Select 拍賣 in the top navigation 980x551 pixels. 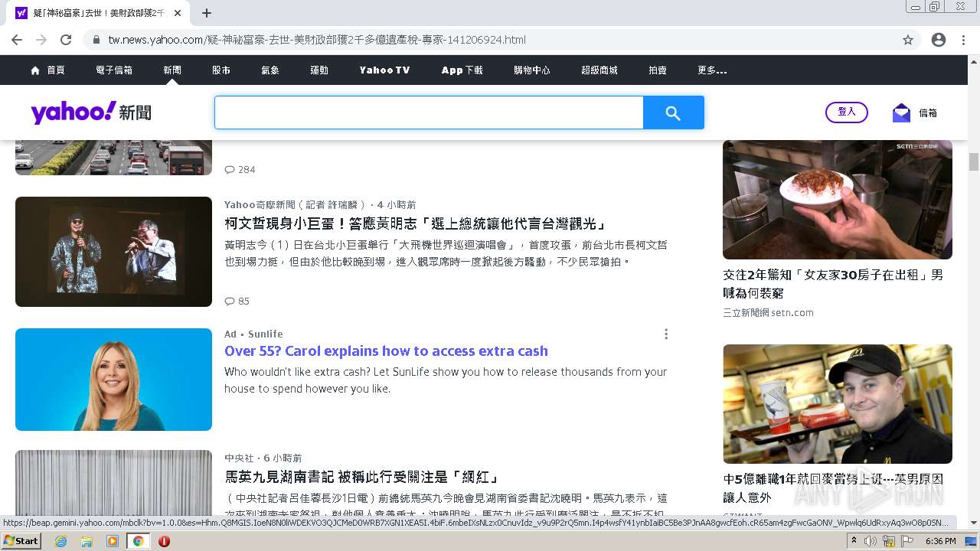click(x=658, y=70)
